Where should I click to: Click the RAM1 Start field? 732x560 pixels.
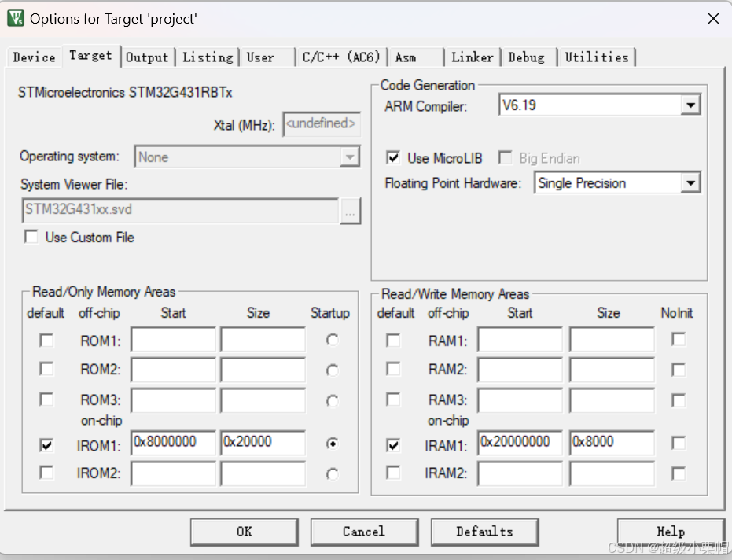tap(520, 340)
